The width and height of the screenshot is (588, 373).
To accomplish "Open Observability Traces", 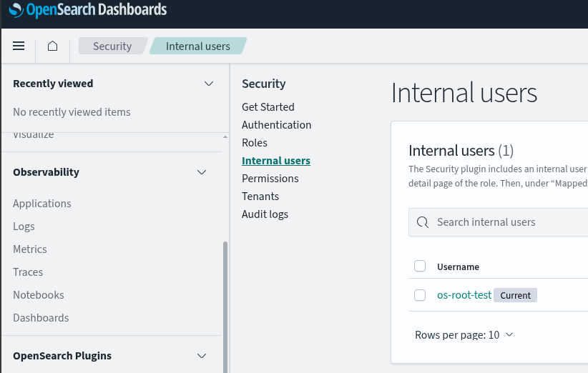I will (28, 272).
